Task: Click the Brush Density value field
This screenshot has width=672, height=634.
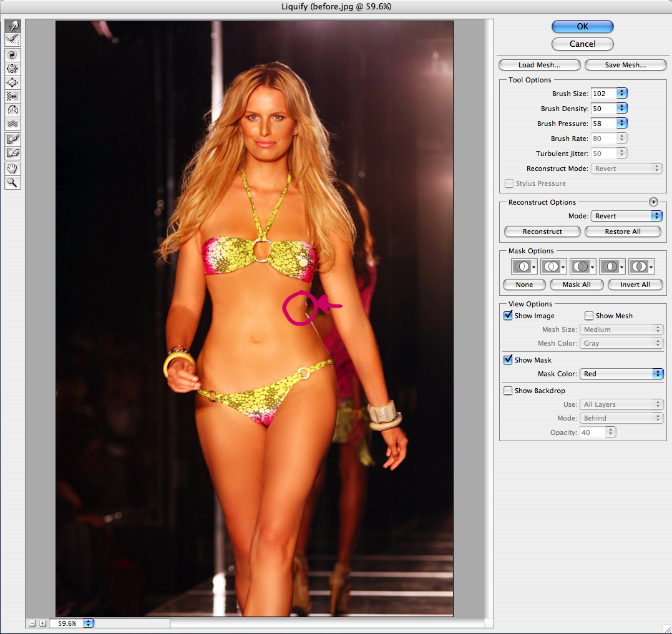Action: pos(604,108)
